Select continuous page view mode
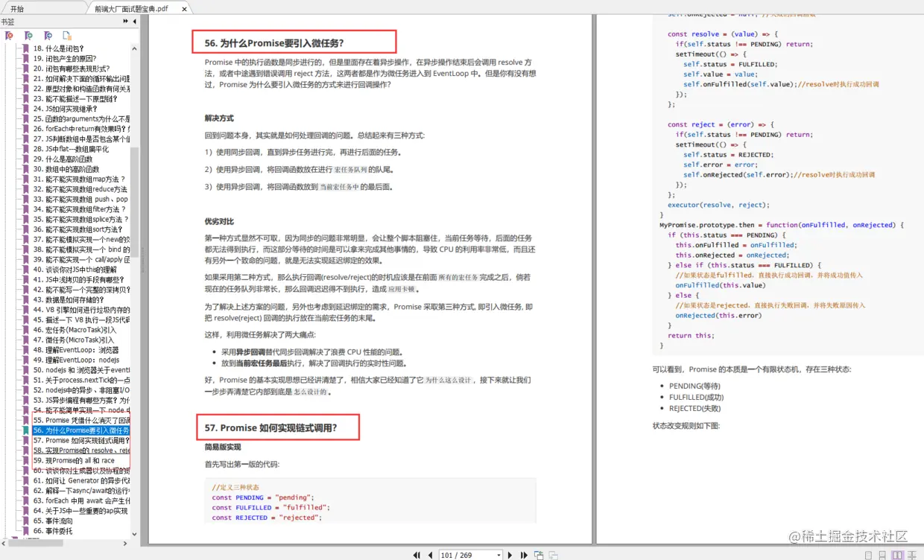Viewport: 924px width, 560px height. pos(882,555)
